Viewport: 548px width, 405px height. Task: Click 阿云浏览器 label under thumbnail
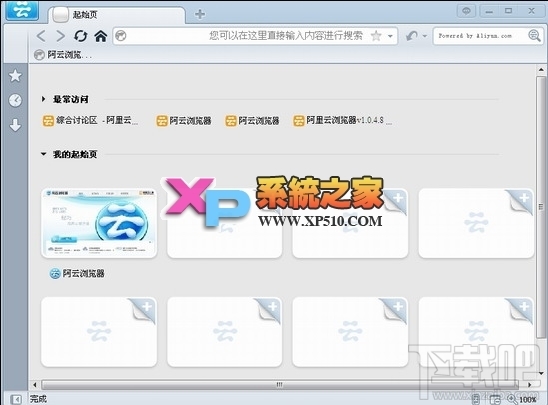click(x=84, y=273)
